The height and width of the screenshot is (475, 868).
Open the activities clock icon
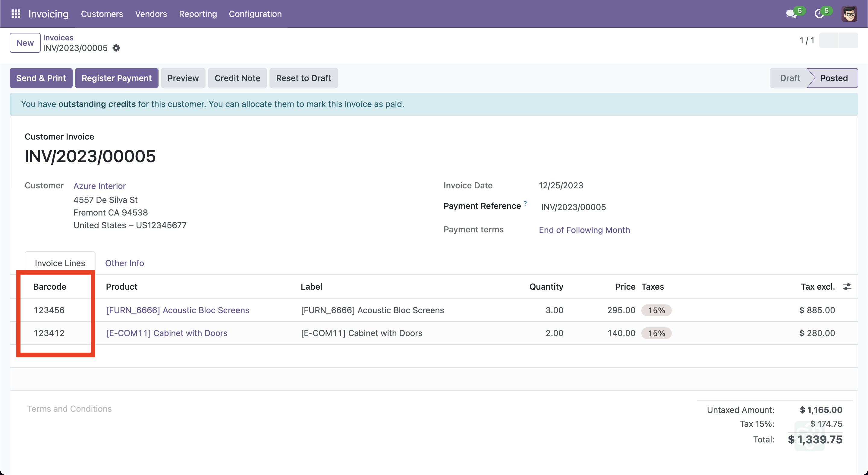click(819, 14)
